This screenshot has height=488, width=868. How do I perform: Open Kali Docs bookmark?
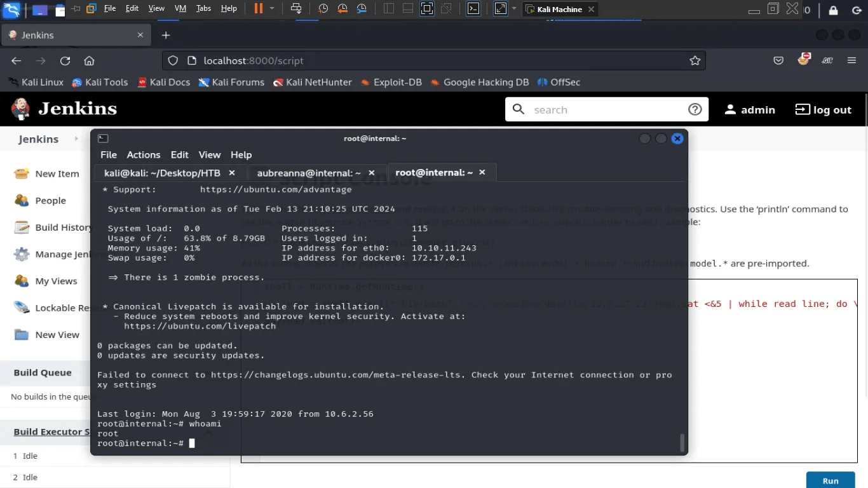(163, 82)
